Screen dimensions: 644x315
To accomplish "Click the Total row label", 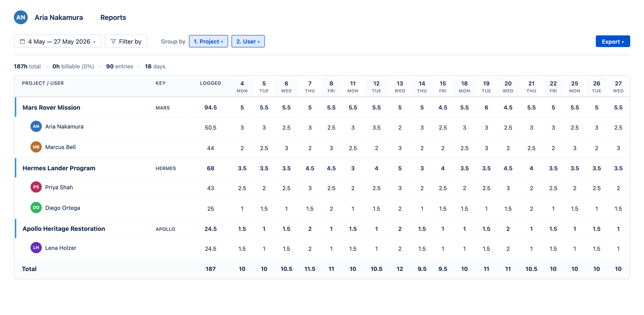I will point(29,269).
